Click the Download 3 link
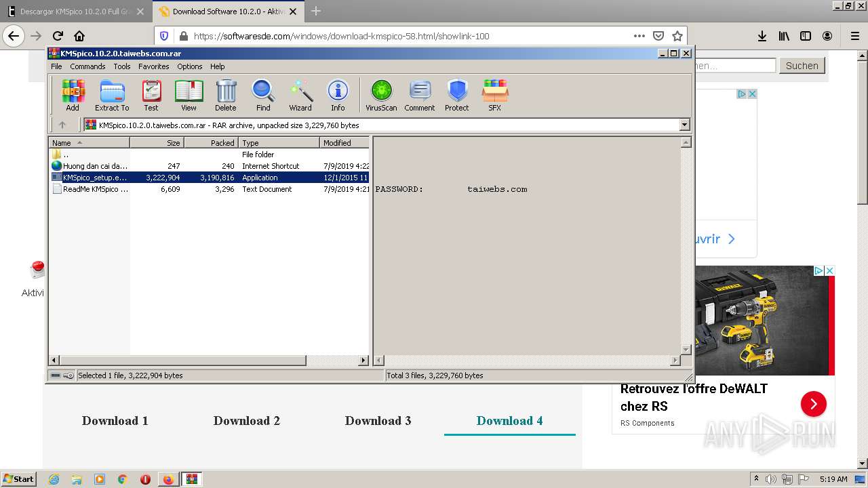This screenshot has width=868, height=488. click(x=378, y=421)
